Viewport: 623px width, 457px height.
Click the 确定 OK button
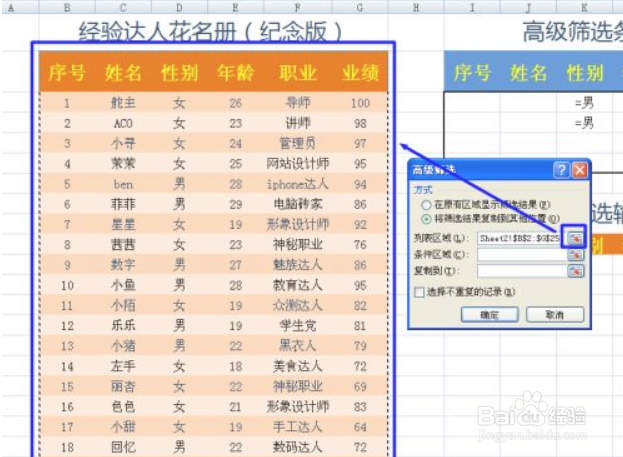point(489,315)
